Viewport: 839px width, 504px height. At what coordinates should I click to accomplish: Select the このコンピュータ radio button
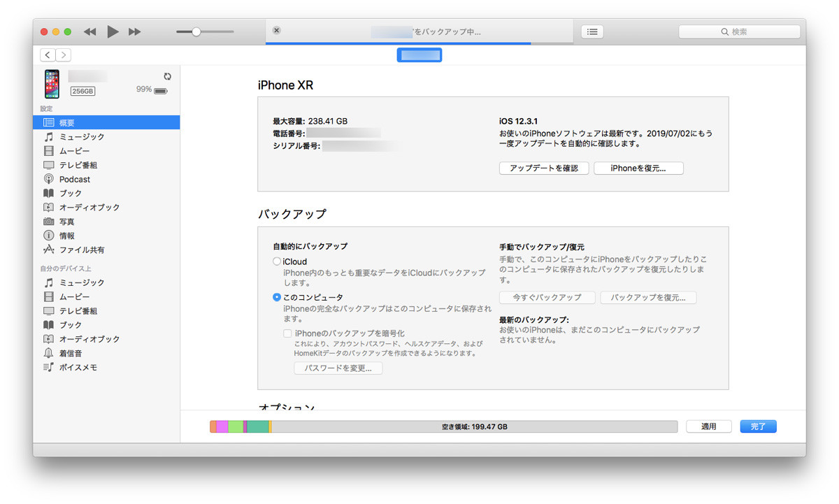(277, 297)
